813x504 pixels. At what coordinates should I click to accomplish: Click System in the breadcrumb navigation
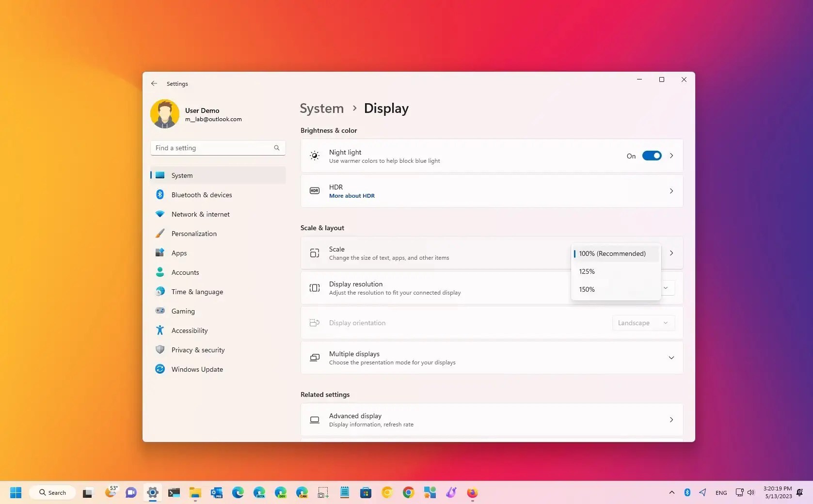(x=321, y=108)
